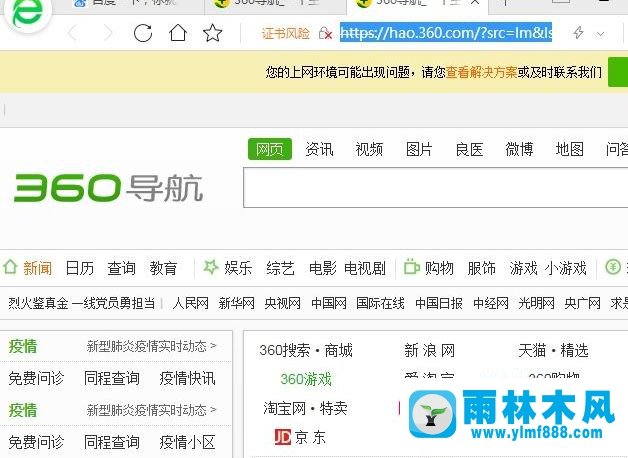Open the 淘宝网·特卖 link
The width and height of the screenshot is (628, 458).
(x=305, y=408)
